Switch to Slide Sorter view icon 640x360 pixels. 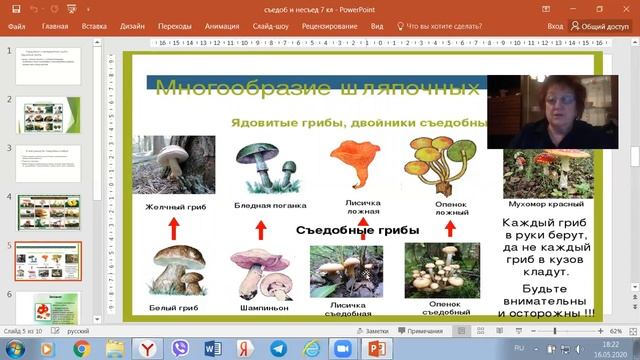pos(481,331)
